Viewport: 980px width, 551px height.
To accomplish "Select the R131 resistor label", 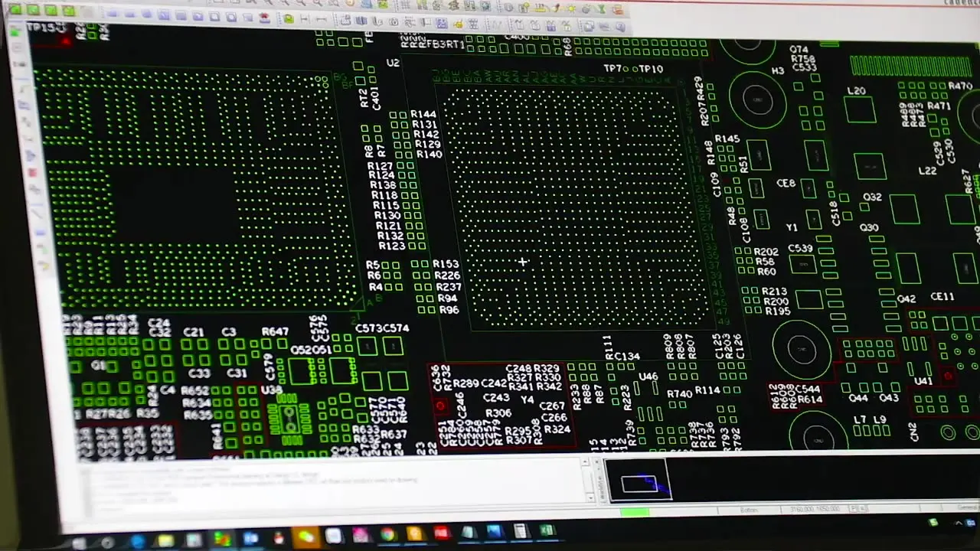I will [x=425, y=125].
